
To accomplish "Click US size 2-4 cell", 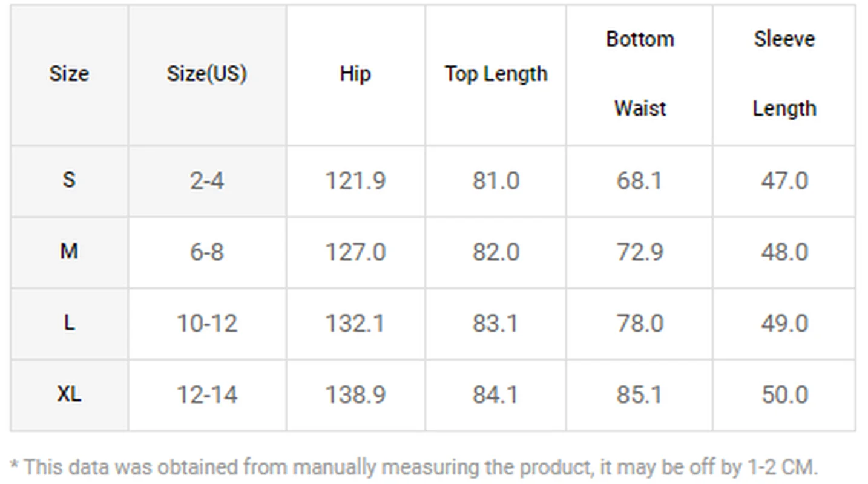I will tap(207, 181).
